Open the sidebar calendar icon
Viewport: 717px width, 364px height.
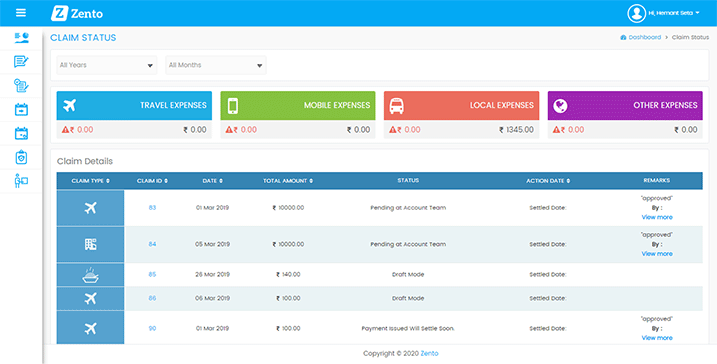pos(21,109)
